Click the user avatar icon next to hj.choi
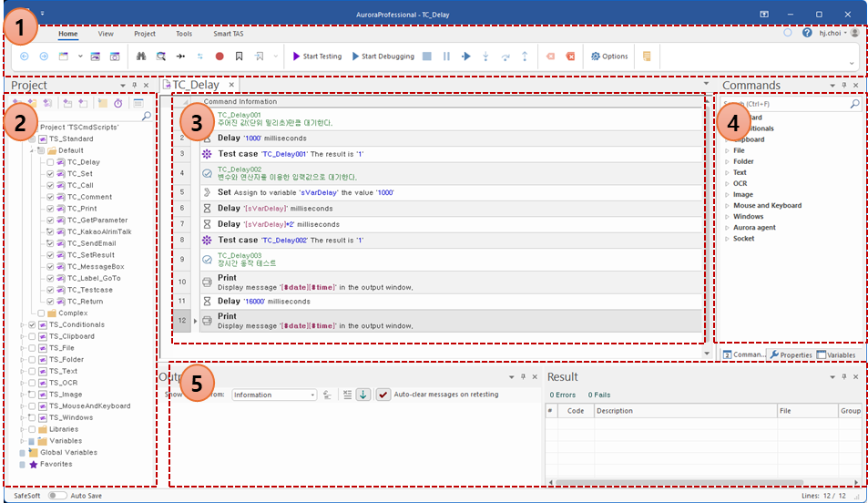 [x=854, y=33]
